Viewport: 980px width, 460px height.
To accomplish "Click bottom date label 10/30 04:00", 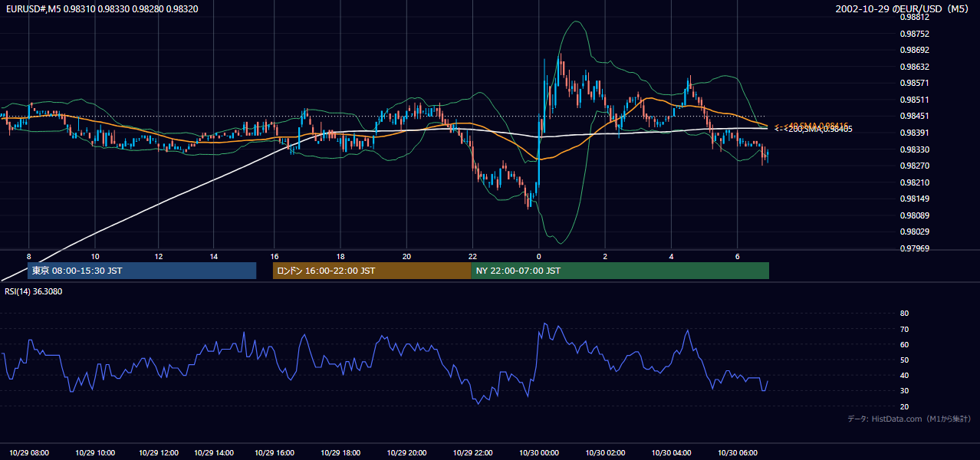I will [x=671, y=453].
